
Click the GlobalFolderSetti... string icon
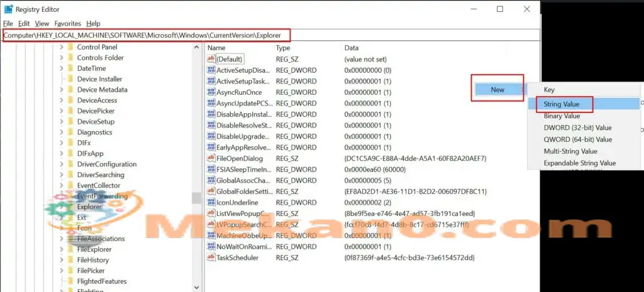point(211,192)
